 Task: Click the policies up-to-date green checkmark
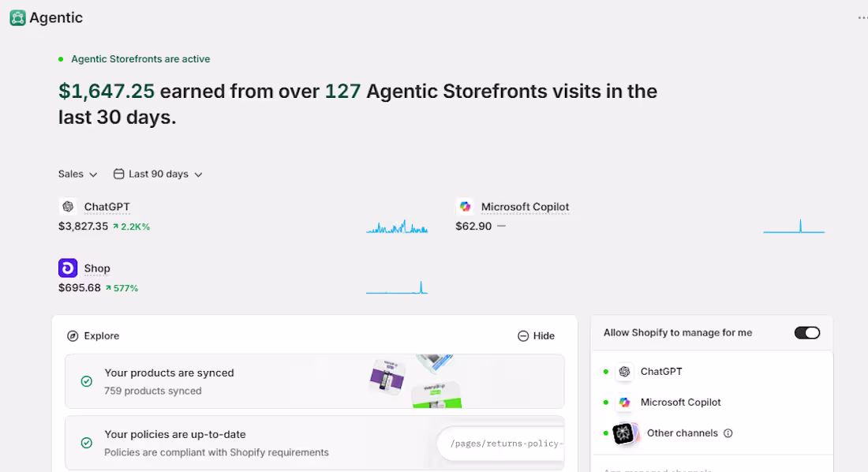point(86,443)
